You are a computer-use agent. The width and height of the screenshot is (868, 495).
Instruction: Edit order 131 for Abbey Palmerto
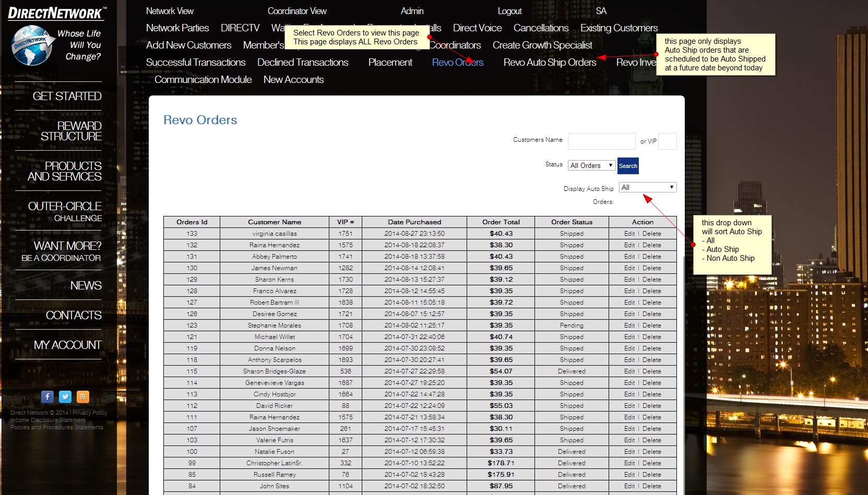pyautogui.click(x=629, y=257)
